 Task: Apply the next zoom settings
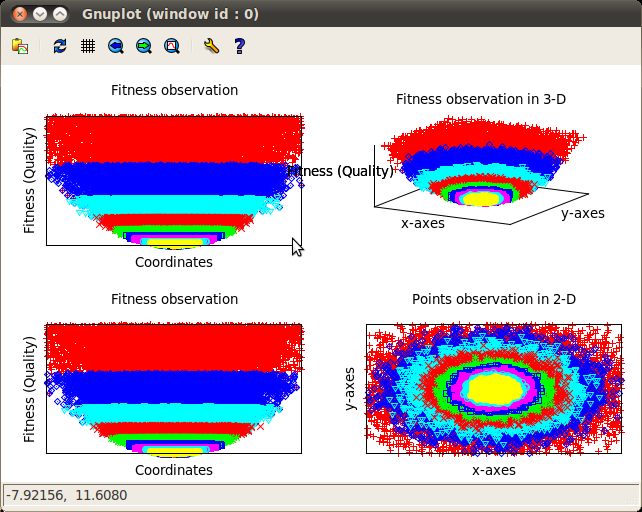(144, 46)
